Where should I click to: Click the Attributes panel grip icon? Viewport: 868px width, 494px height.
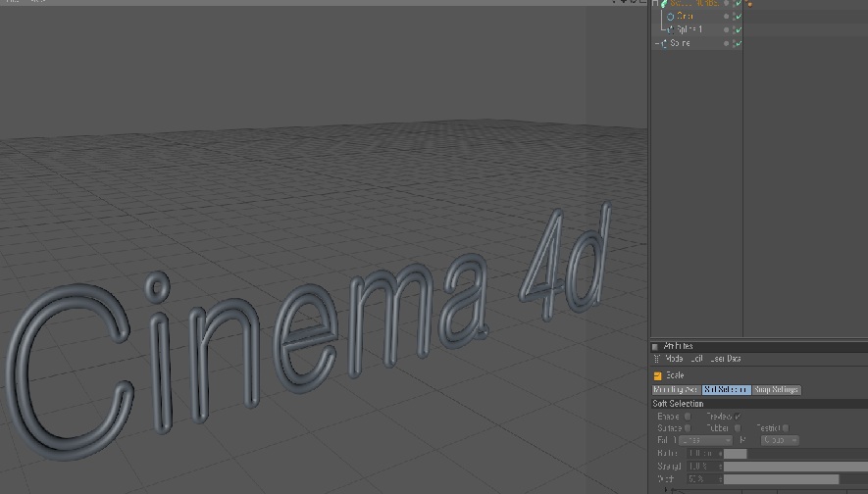pos(655,346)
